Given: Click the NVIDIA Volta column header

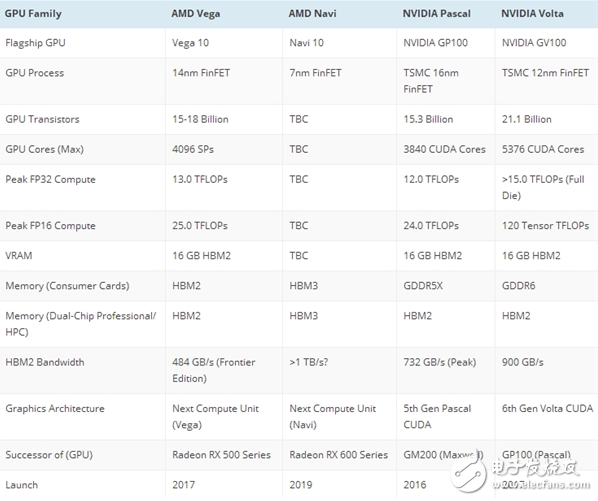Looking at the screenshot, I should pos(532,14).
